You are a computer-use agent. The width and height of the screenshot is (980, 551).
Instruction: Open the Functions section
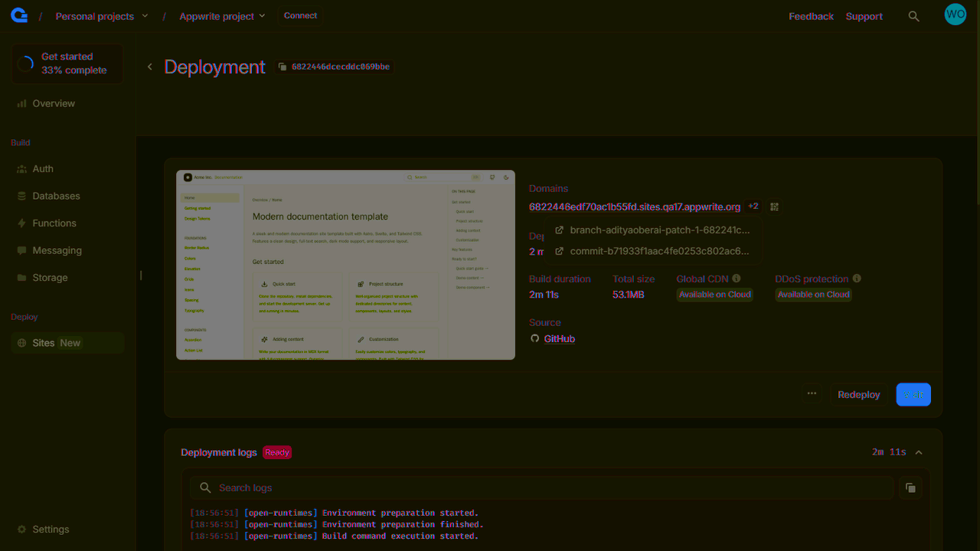tap(54, 223)
